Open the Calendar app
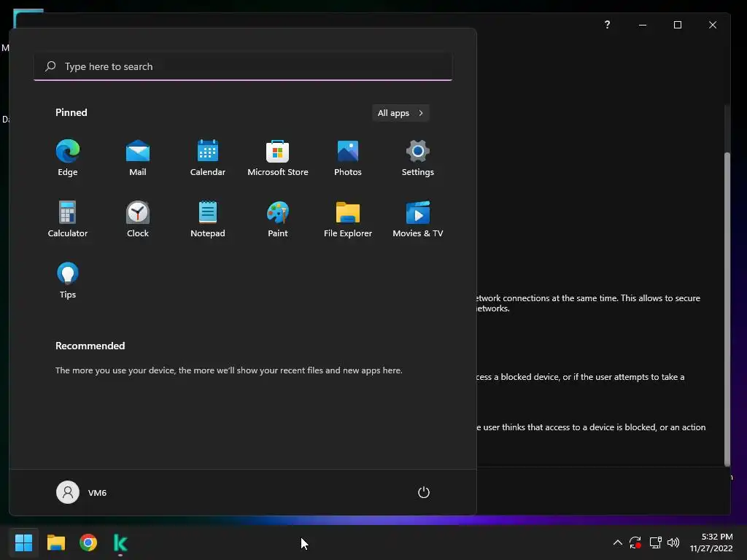Image resolution: width=747 pixels, height=560 pixels. [208, 157]
